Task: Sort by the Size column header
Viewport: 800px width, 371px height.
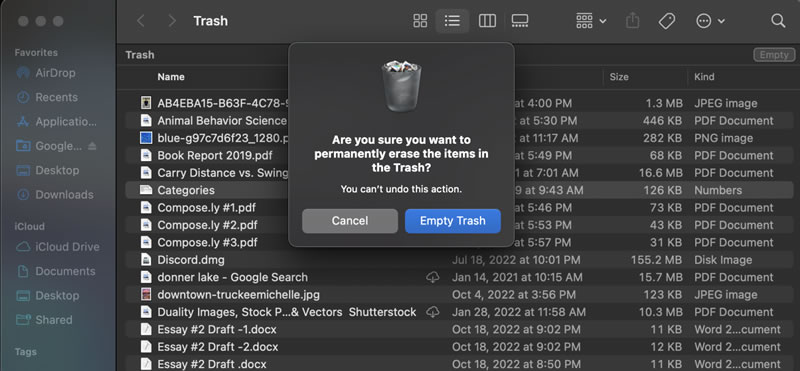Action: pyautogui.click(x=619, y=77)
